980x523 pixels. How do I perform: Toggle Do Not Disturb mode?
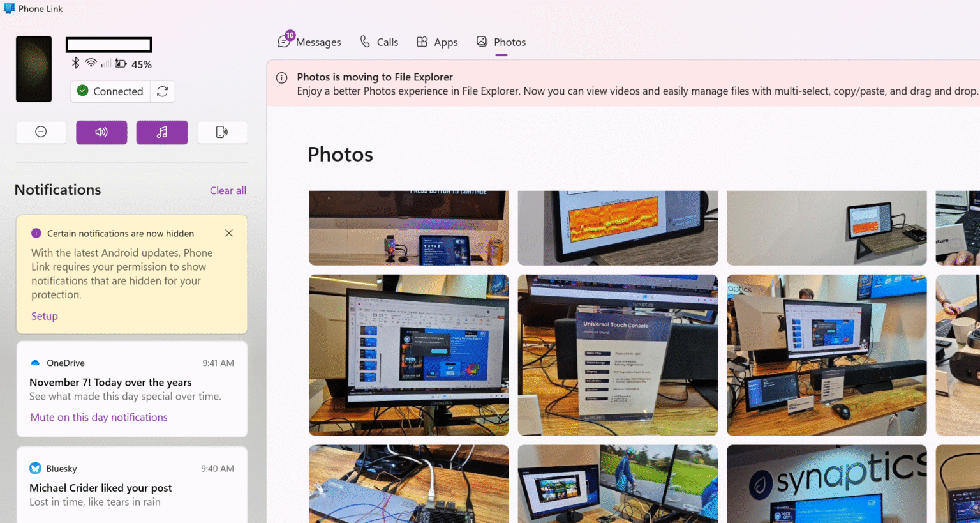click(41, 132)
